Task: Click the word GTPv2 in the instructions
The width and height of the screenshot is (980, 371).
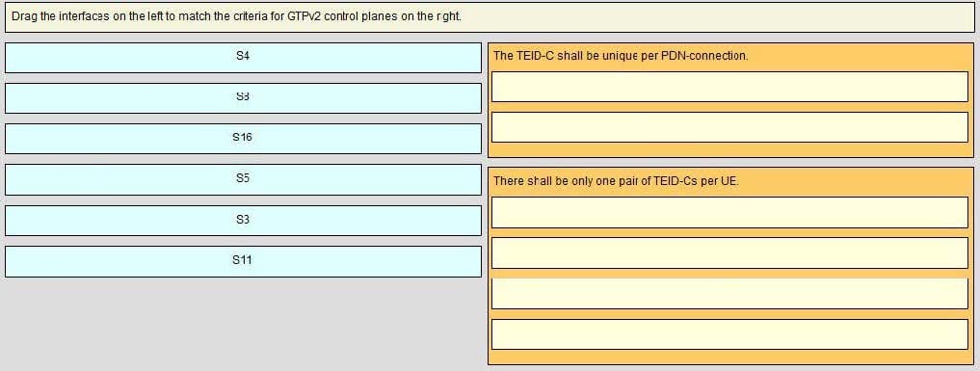Action: click(304, 17)
